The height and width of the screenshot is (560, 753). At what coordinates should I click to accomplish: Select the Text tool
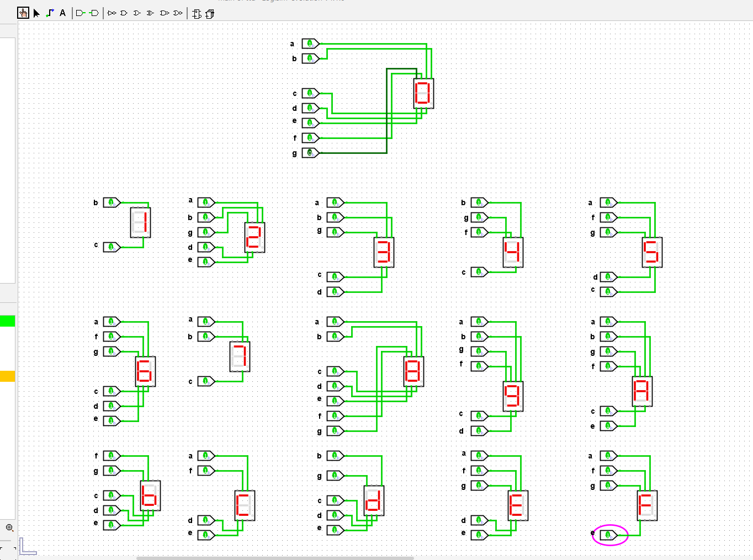point(63,13)
